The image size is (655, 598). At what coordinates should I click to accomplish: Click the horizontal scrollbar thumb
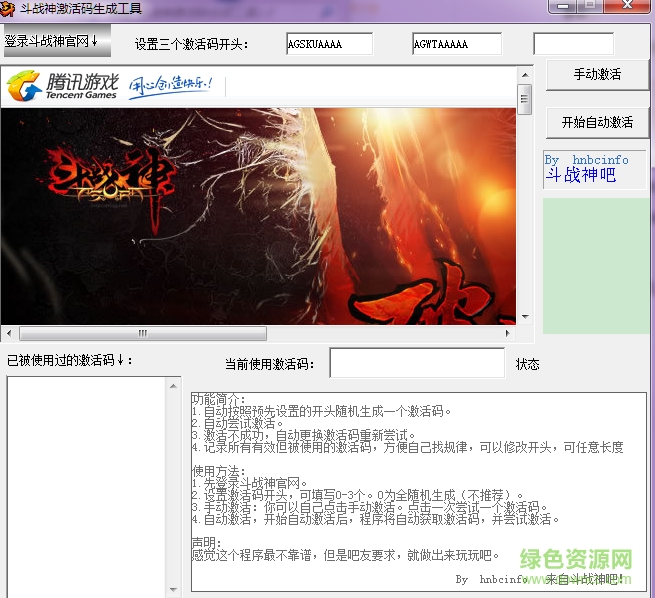point(143,333)
